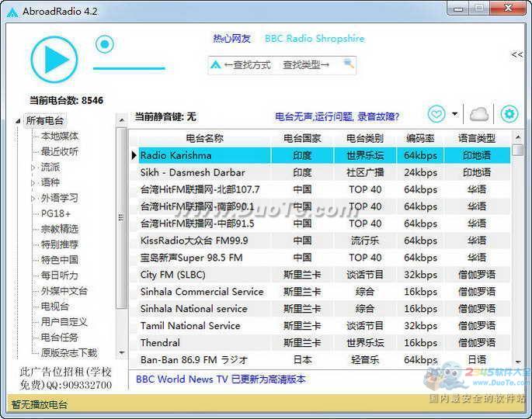Open dropdown arrow next to heart icon
Image resolution: width=532 pixels, height=419 pixels.
pyautogui.click(x=454, y=116)
